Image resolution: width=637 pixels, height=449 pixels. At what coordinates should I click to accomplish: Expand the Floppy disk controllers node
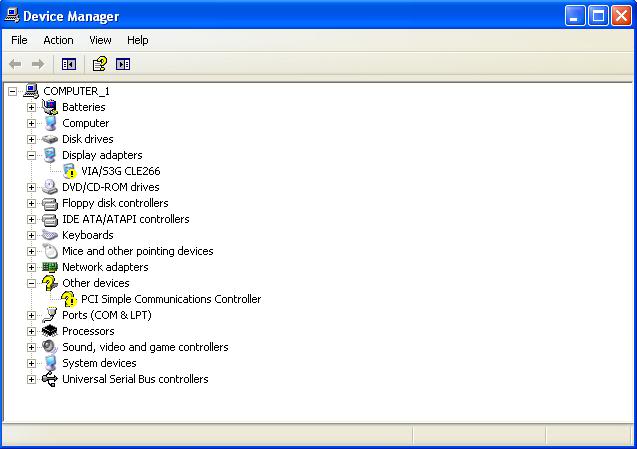click(x=31, y=203)
